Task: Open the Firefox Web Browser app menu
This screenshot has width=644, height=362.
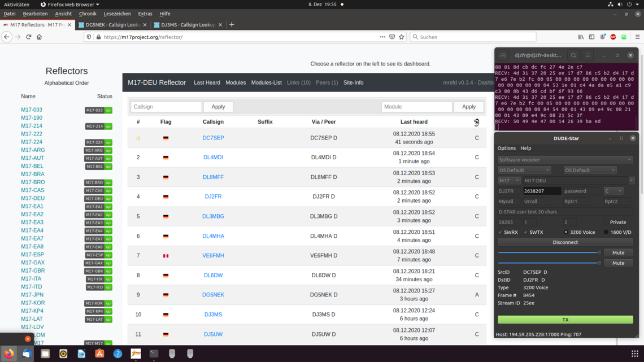Action: [70, 5]
